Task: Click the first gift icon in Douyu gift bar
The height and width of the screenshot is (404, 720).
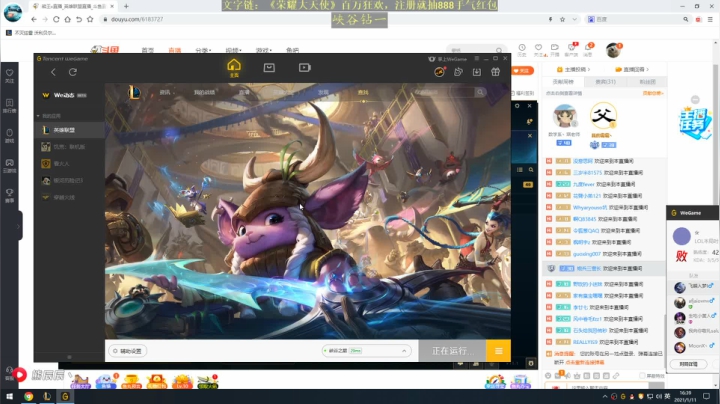Action: (80, 381)
